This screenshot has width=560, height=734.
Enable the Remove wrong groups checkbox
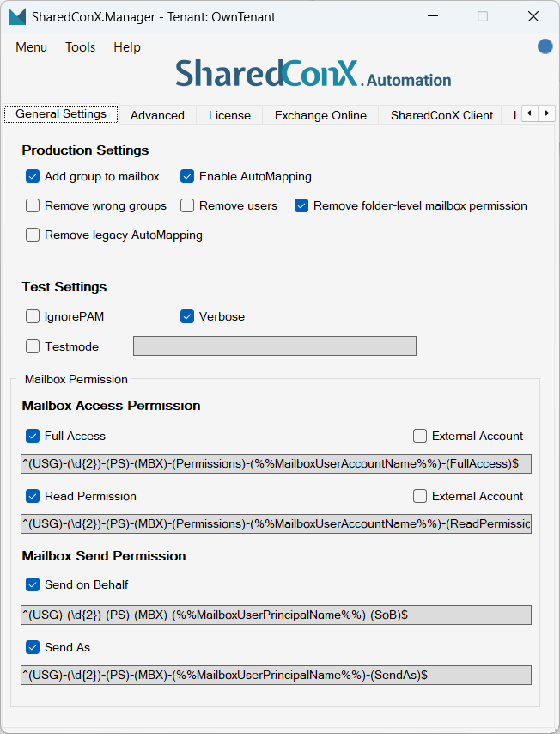[x=33, y=205]
